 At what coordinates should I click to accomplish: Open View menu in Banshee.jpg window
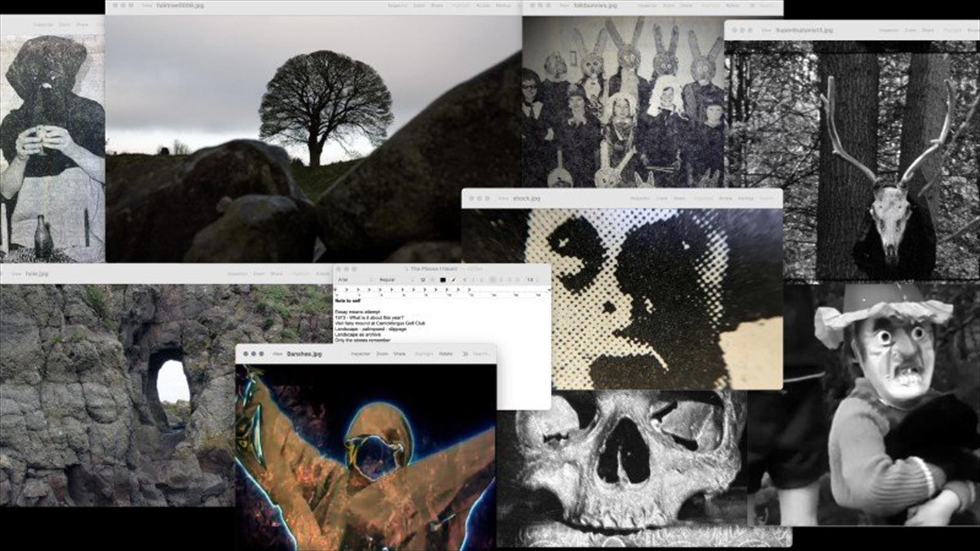click(277, 354)
